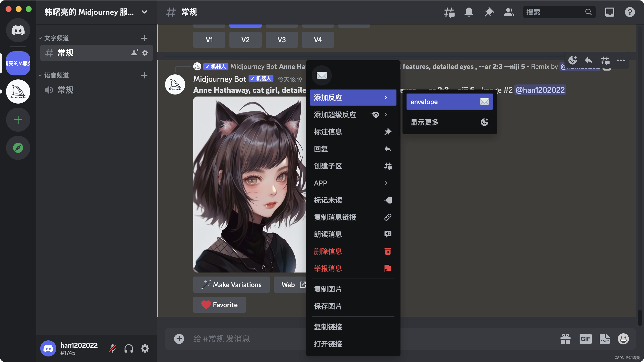
Task: Click the notification bell icon
Action: (x=469, y=12)
